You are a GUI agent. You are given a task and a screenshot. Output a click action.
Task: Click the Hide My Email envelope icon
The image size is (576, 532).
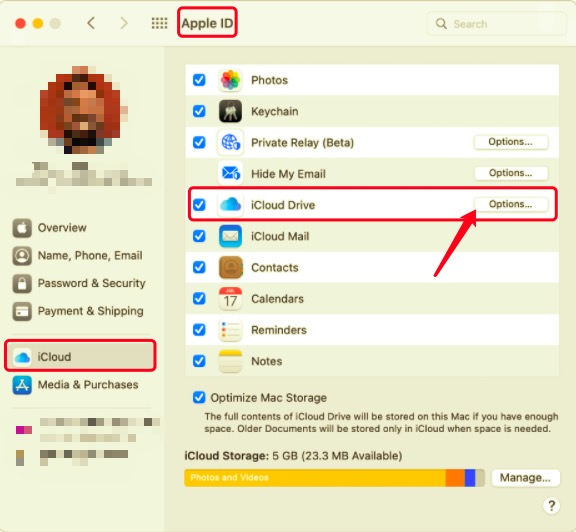230,173
